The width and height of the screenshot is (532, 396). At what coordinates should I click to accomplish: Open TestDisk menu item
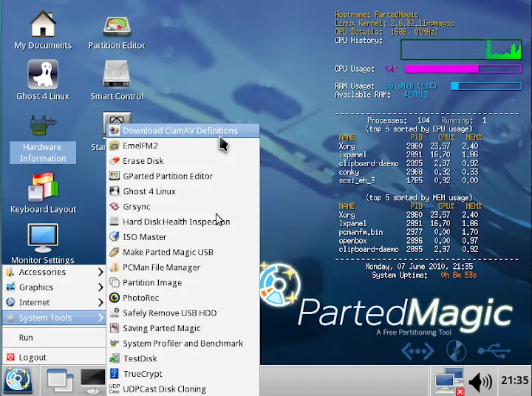tap(183, 358)
